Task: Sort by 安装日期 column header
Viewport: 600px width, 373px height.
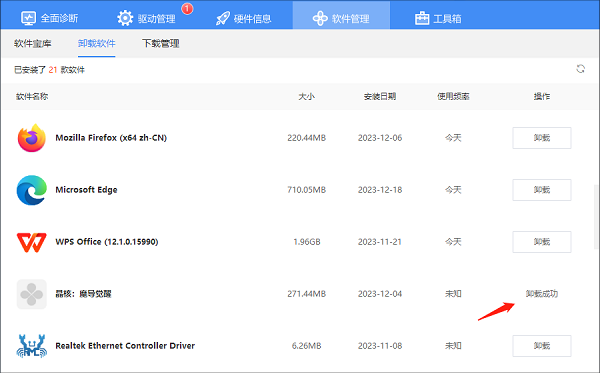Action: pos(380,96)
